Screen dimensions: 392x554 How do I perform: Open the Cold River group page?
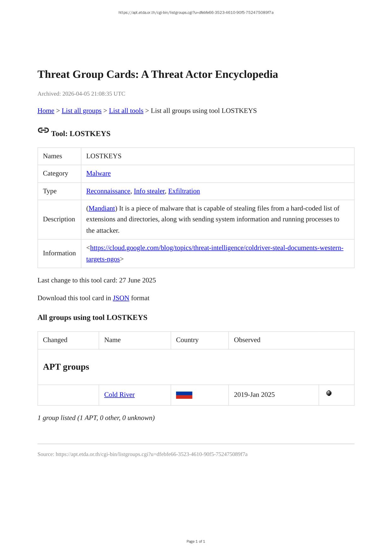119,394
